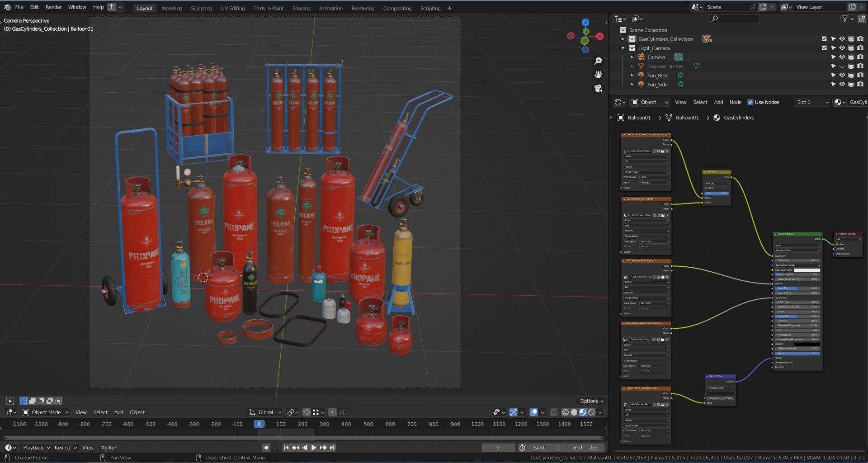
Task: Toggle proportional editing icon
Action: [x=332, y=412]
